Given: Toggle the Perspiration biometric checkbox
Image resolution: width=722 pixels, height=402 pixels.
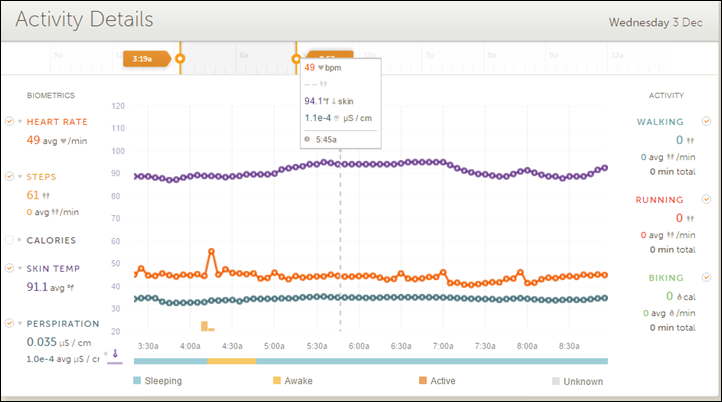Looking at the screenshot, I should coord(9,323).
